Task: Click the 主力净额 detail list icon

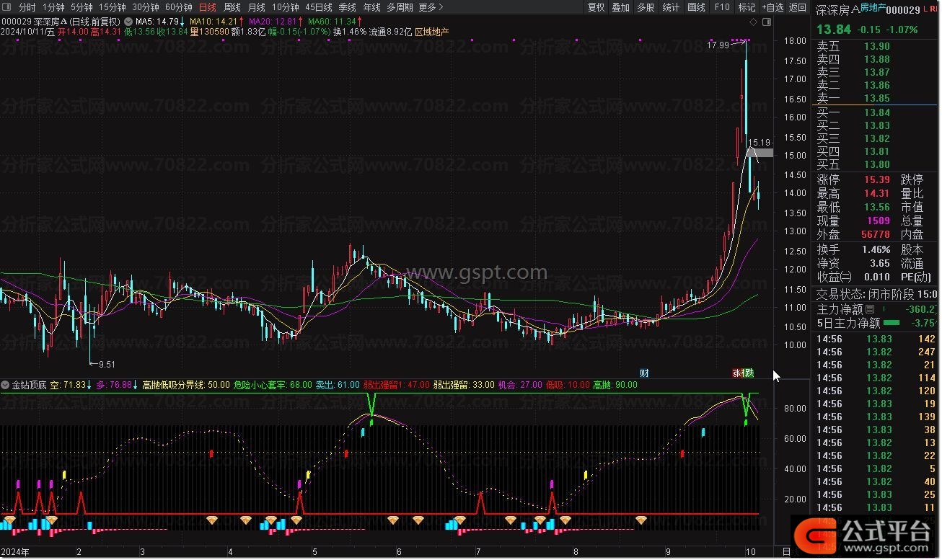Action: 870,309
